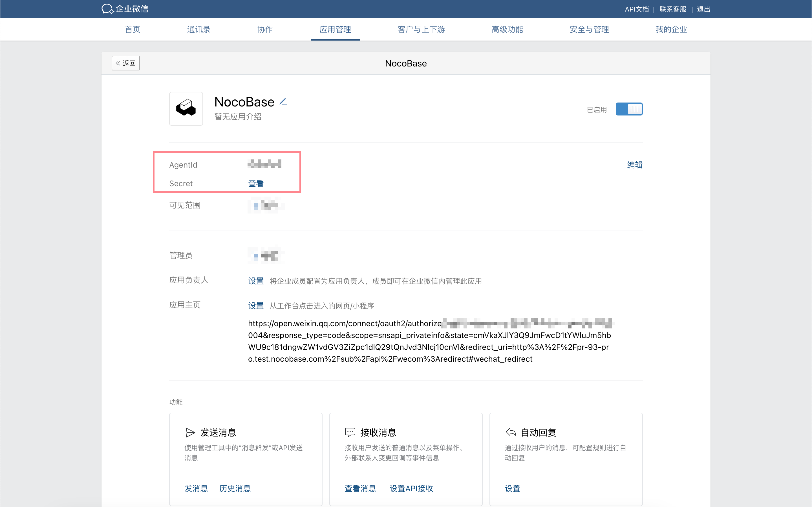The image size is (812, 507).
Task: Click the 企业微信 logo icon
Action: [107, 9]
